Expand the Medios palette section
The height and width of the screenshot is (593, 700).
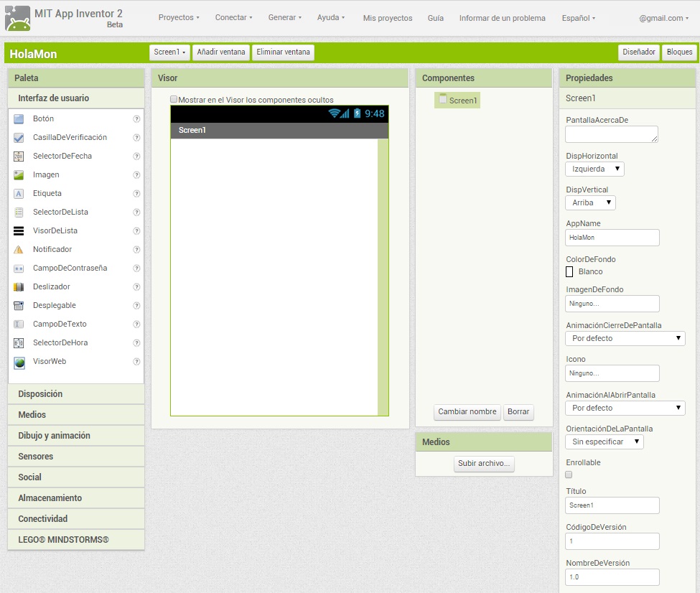(x=76, y=415)
